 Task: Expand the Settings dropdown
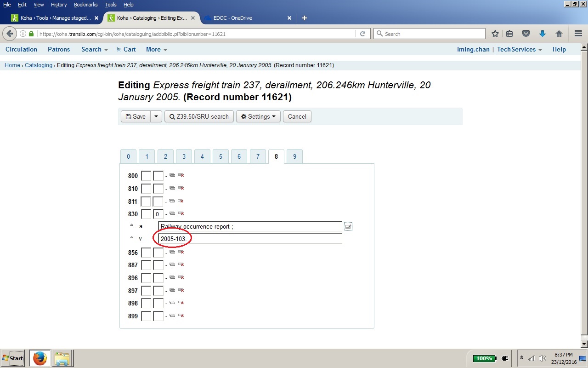pos(258,116)
